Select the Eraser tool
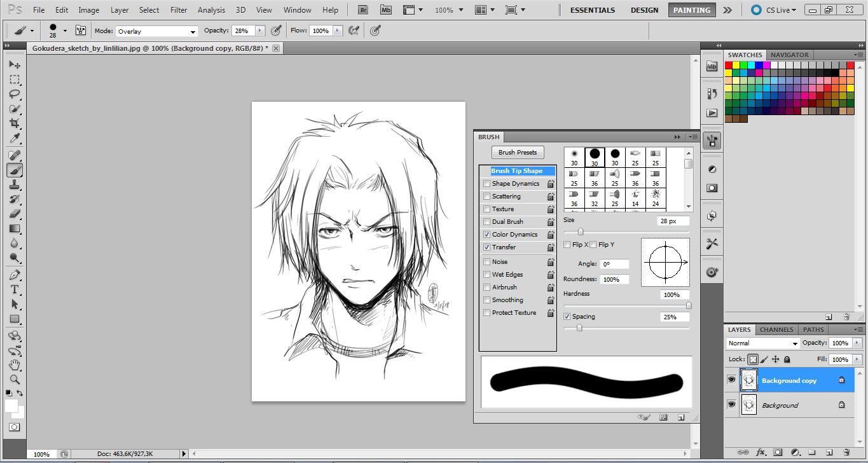 [15, 214]
